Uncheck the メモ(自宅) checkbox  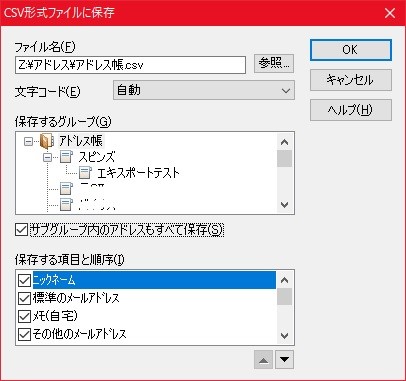coord(24,316)
